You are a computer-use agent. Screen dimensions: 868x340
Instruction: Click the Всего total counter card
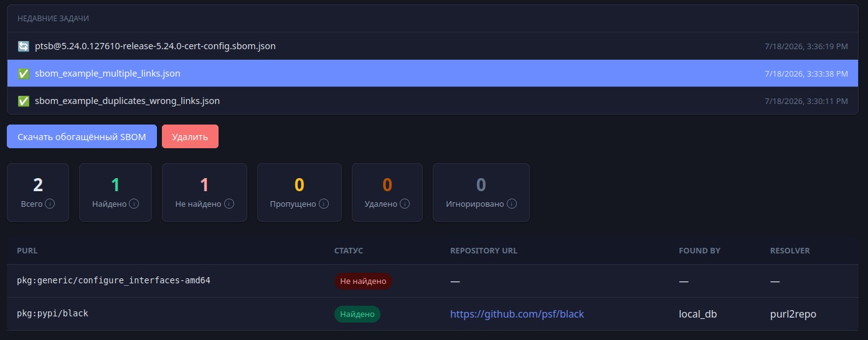(38, 192)
